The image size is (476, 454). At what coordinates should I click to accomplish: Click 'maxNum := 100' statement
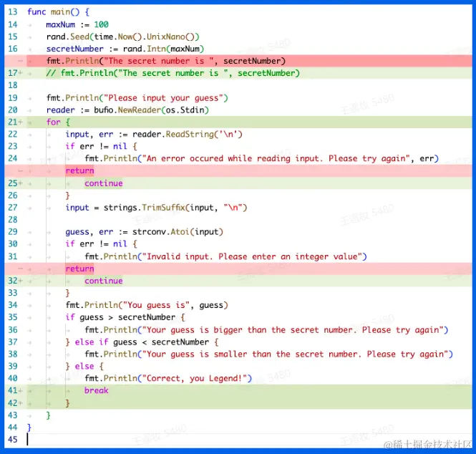click(77, 24)
